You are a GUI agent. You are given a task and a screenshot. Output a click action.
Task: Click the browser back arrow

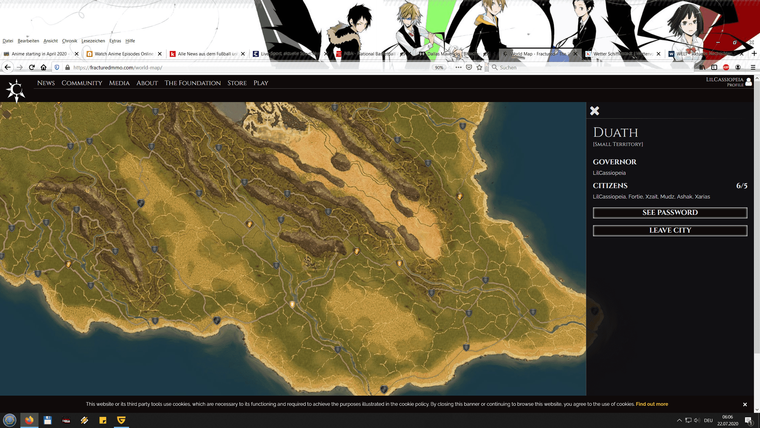[8, 67]
